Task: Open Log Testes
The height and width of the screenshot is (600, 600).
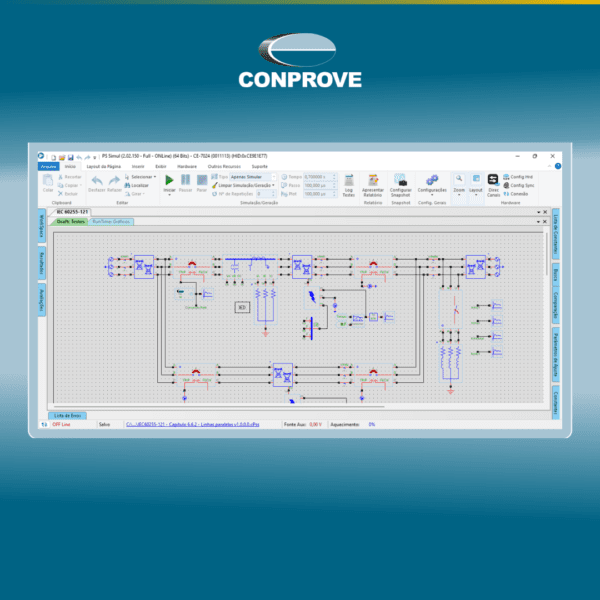Action: [349, 184]
